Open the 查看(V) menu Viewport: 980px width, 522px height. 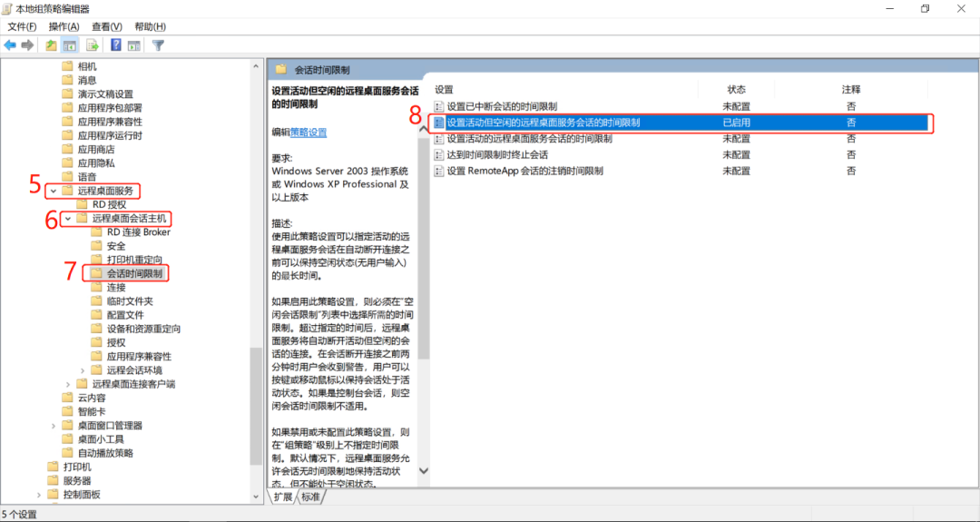107,27
